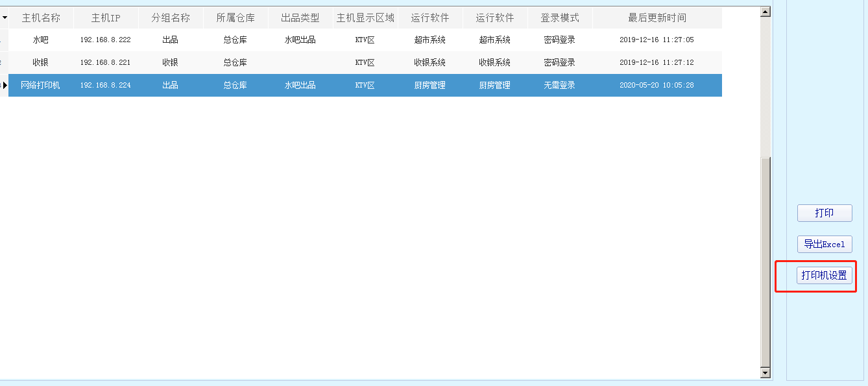
Task: Click timestamp 2019-12-16 11:27:12
Action: click(x=657, y=62)
